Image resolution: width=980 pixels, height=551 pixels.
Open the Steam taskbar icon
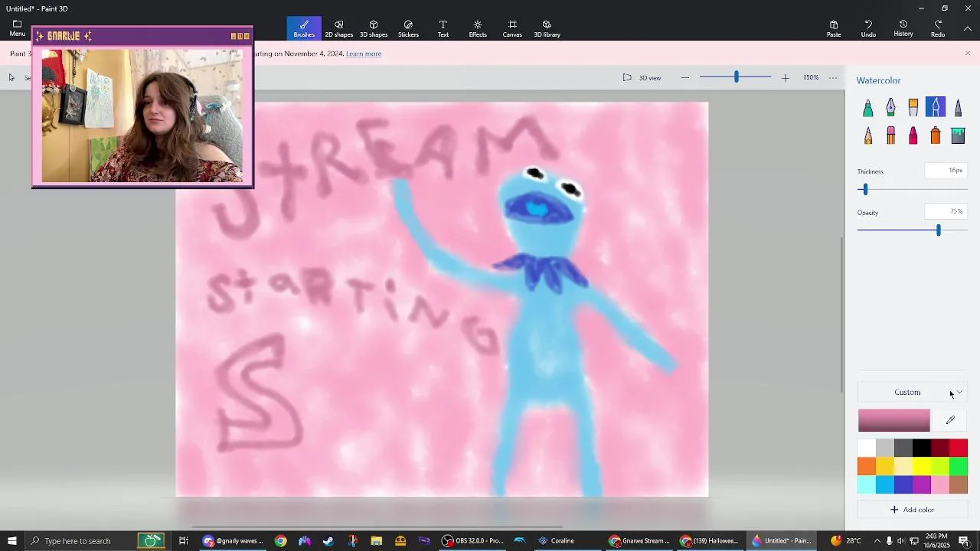[x=328, y=541]
